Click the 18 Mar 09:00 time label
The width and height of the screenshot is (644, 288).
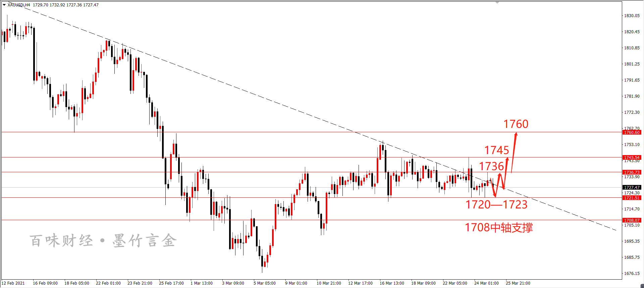pos(424,283)
